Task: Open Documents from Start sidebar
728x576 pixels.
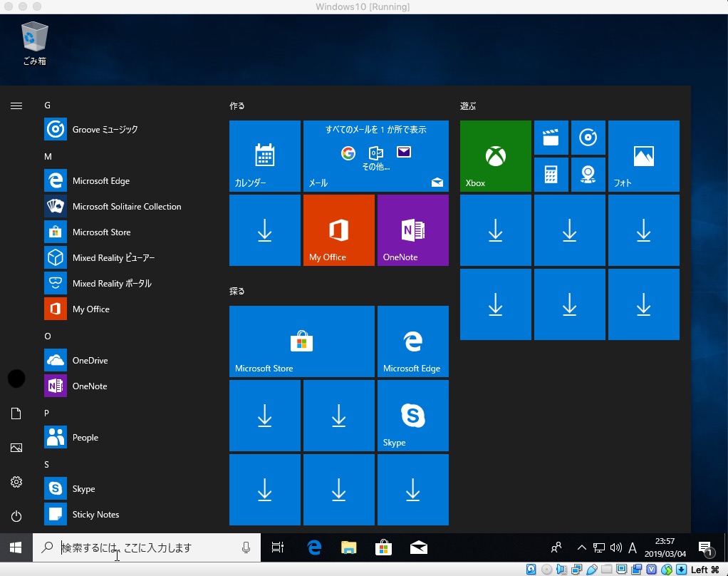Action: point(16,413)
